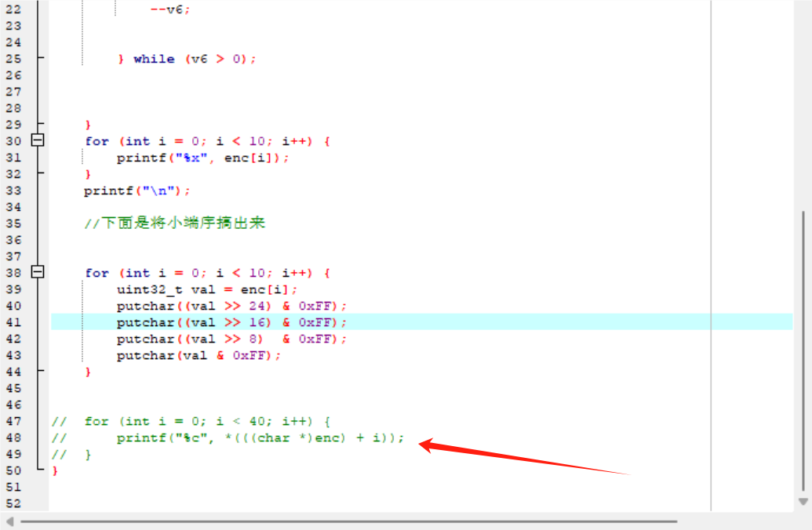
Task: Collapse the for loop fold at line 30
Action: (x=38, y=140)
